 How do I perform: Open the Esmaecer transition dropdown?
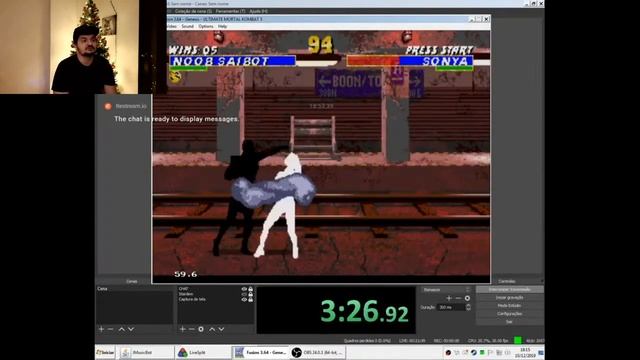(446, 290)
